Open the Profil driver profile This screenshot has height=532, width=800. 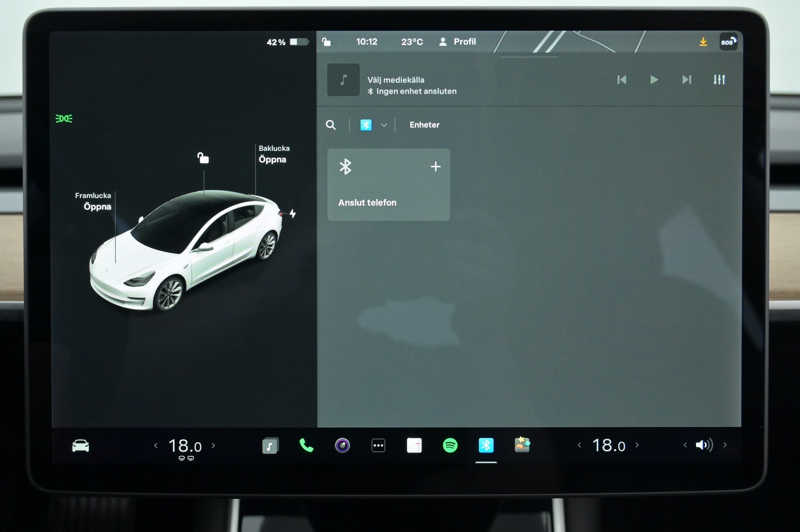(x=458, y=42)
